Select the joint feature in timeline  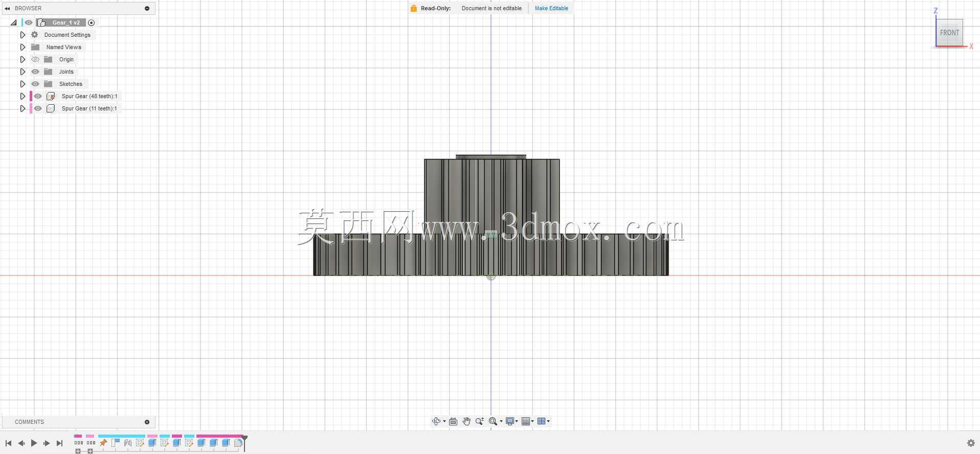128,443
